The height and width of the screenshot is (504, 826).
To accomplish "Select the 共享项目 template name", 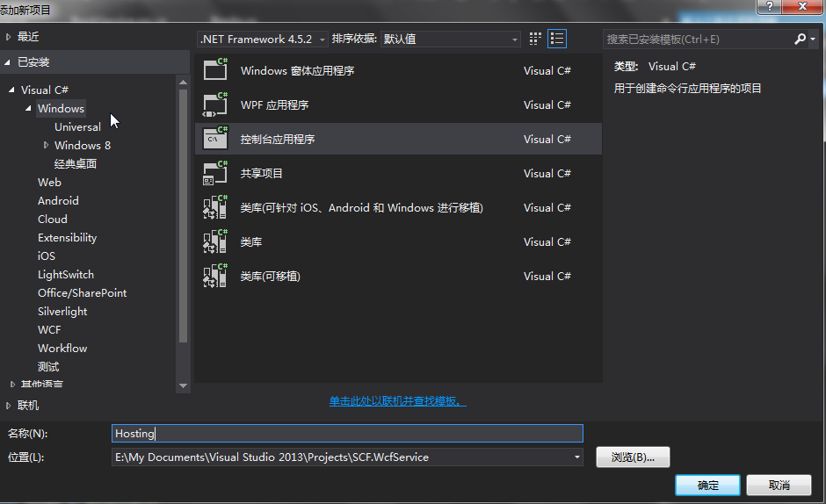I will [x=261, y=173].
